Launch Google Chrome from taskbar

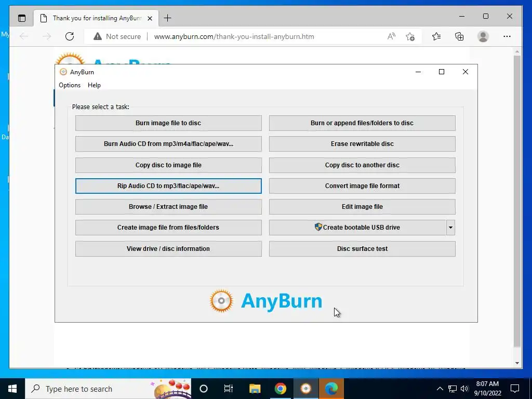coord(280,389)
